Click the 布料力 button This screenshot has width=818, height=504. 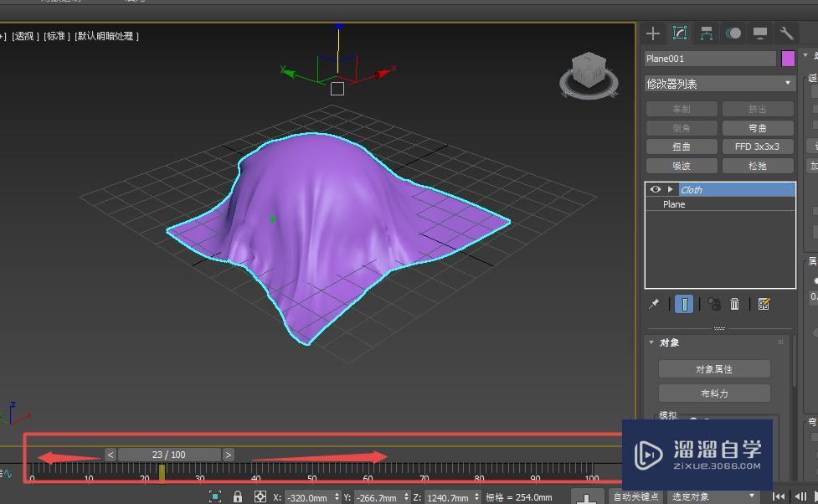713,393
